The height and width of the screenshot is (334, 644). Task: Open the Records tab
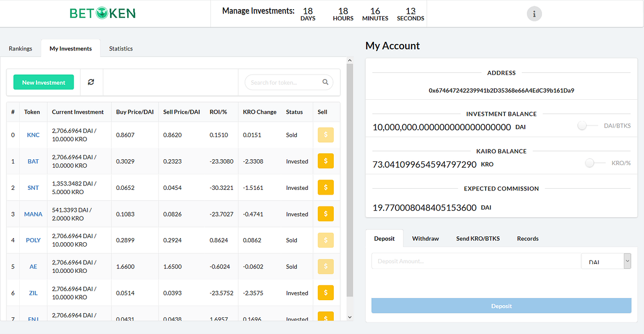[x=528, y=239]
